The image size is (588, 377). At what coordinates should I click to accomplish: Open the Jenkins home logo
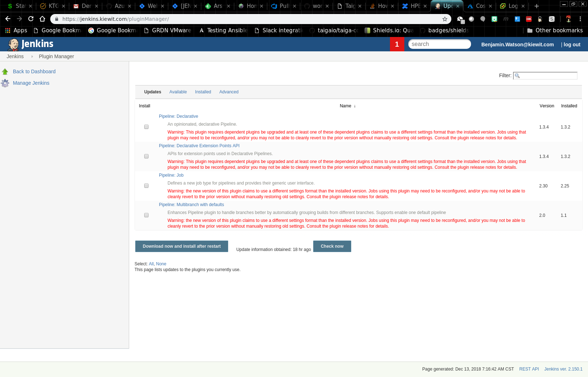click(x=32, y=44)
